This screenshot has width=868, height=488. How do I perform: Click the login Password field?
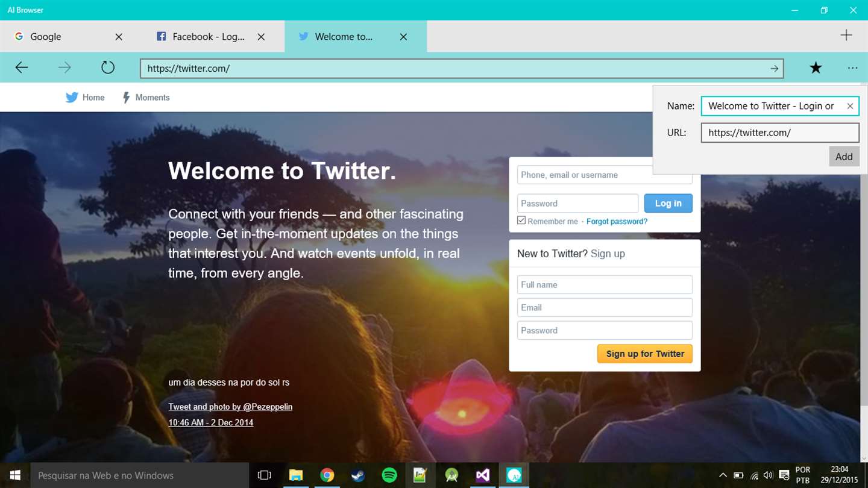tap(577, 203)
